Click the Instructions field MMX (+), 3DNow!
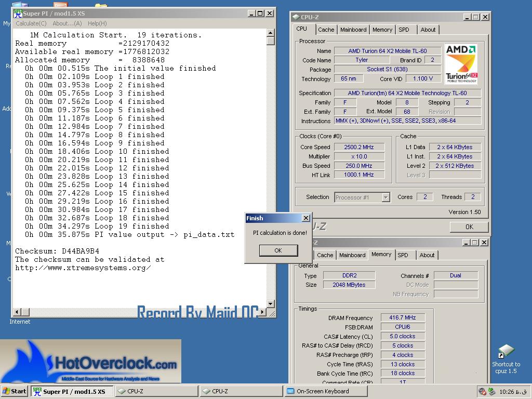Screen dimensions: 532x399 407,121
